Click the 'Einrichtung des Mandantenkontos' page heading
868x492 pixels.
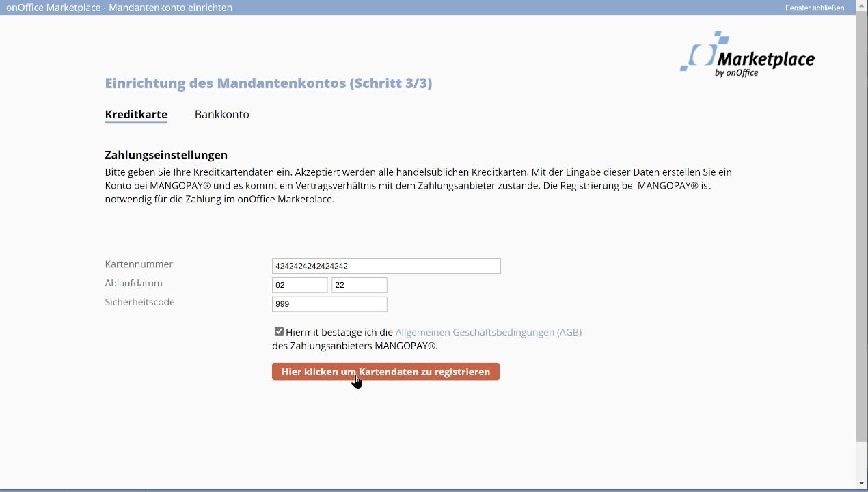click(x=268, y=83)
